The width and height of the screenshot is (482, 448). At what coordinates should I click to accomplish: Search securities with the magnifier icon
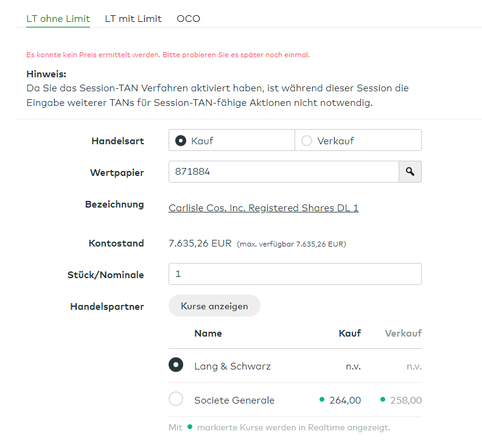(x=410, y=172)
